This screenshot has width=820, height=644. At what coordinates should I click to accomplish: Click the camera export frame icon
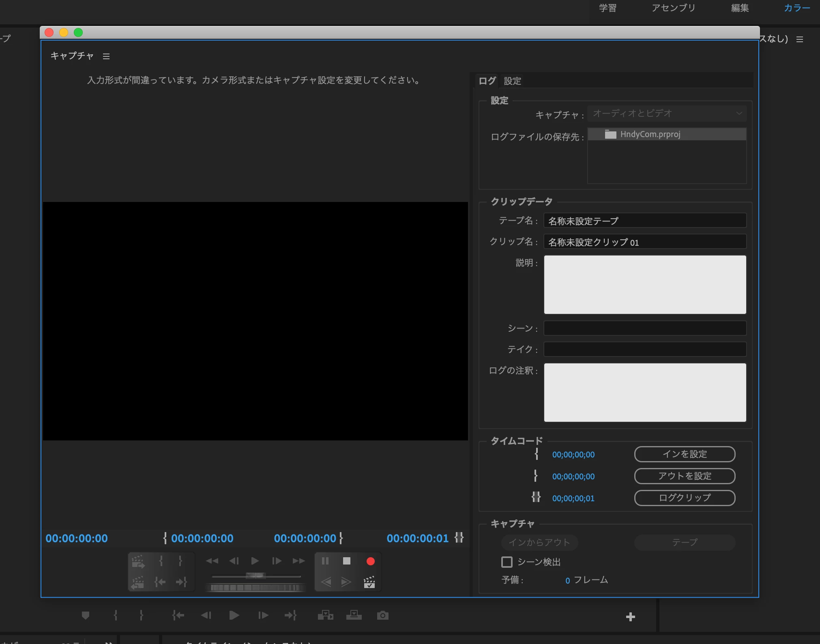coord(382,616)
